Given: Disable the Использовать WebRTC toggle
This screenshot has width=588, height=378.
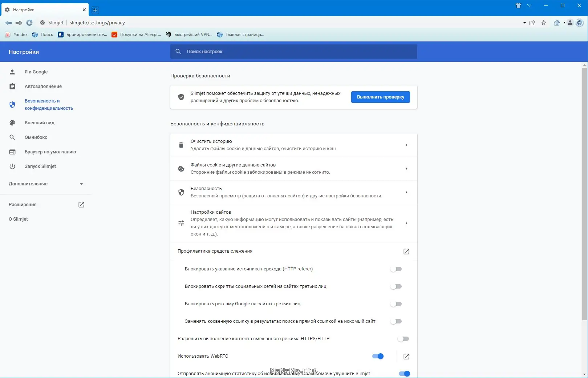Looking at the screenshot, I should pos(378,356).
